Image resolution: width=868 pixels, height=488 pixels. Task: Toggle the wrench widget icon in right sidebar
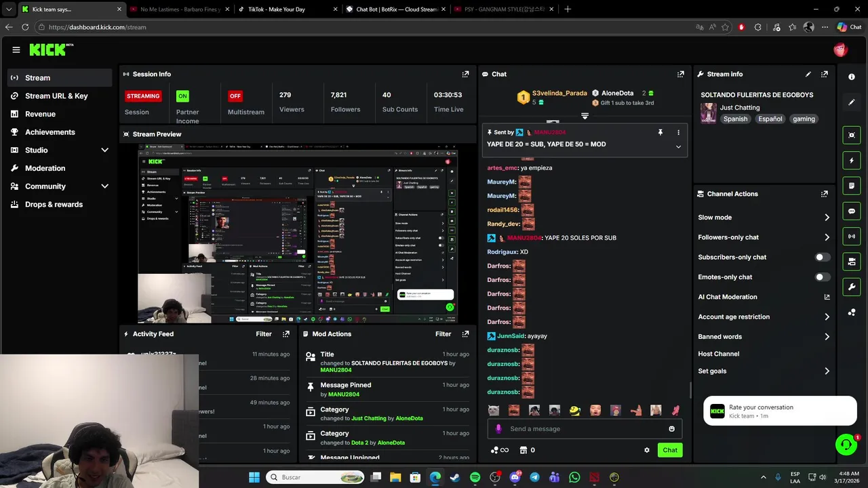852,287
